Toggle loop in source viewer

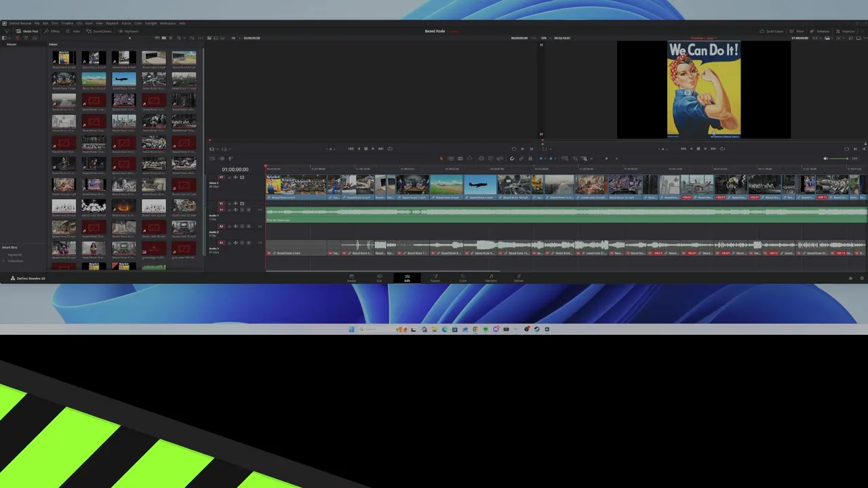tap(390, 148)
